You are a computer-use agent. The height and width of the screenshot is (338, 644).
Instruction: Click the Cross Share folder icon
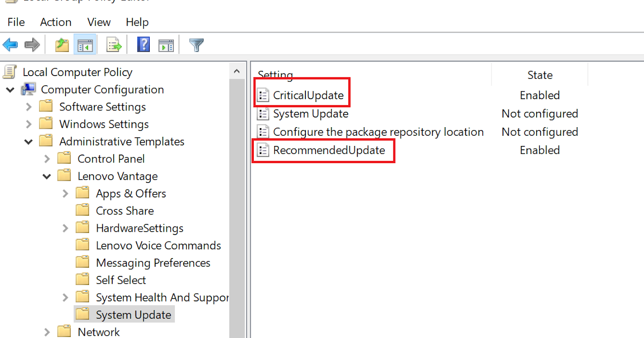click(83, 210)
